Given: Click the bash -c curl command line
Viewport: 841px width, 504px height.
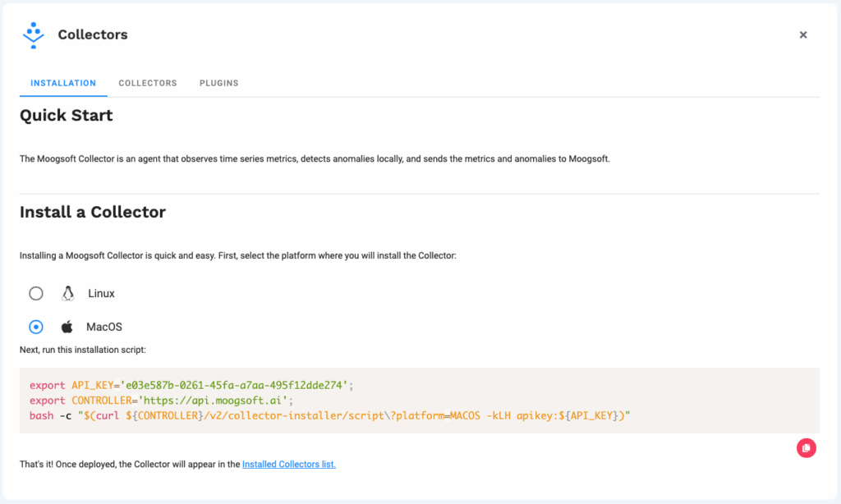Looking at the screenshot, I should (x=330, y=416).
